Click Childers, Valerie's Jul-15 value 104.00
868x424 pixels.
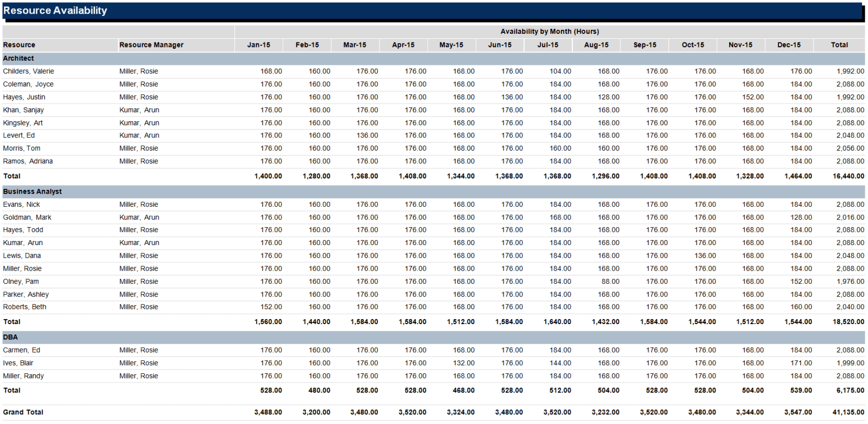560,71
